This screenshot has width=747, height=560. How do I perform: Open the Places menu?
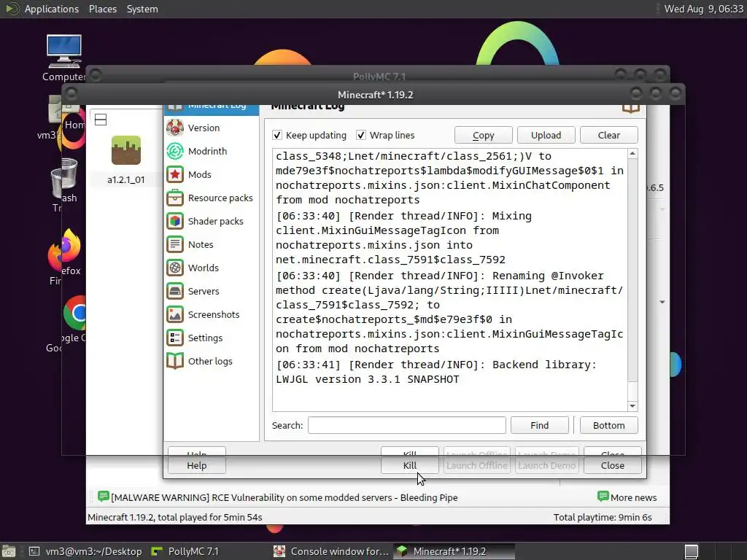point(103,9)
